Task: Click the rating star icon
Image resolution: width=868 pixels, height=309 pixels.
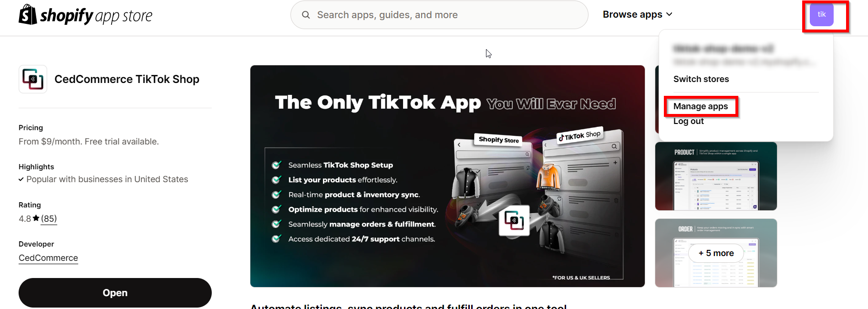Action: click(x=36, y=218)
